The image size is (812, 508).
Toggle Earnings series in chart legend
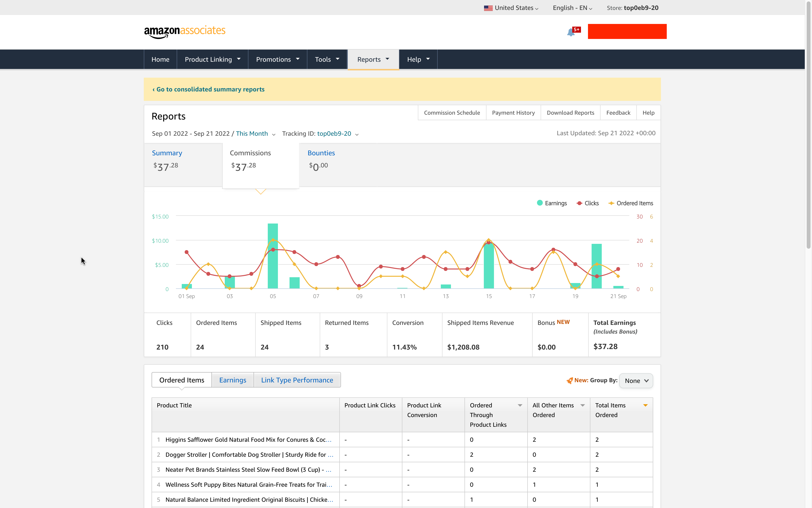(552, 203)
